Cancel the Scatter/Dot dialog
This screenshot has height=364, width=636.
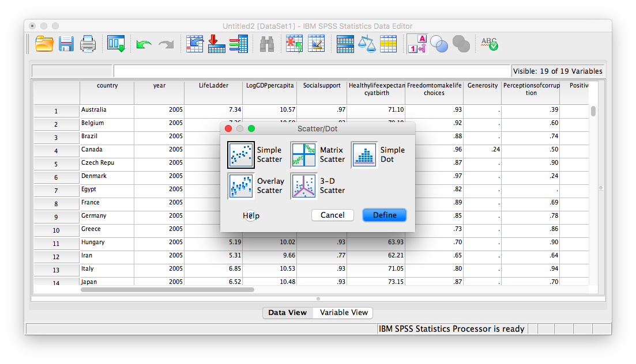tap(333, 215)
